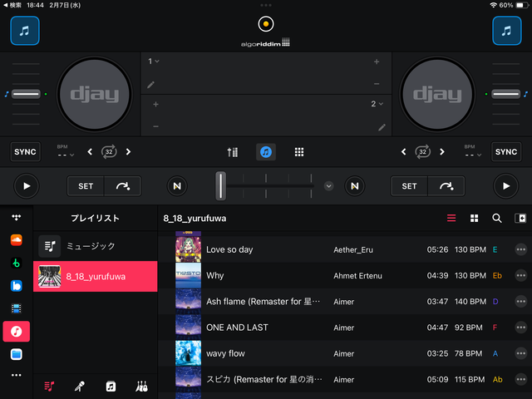The height and width of the screenshot is (399, 532).
Task: Tap the right deck jog wheel
Action: [437, 94]
